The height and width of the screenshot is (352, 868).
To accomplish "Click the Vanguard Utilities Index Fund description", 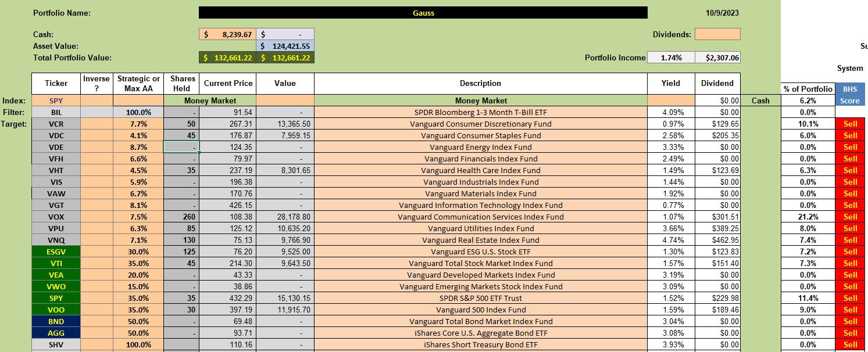I will (x=481, y=228).
